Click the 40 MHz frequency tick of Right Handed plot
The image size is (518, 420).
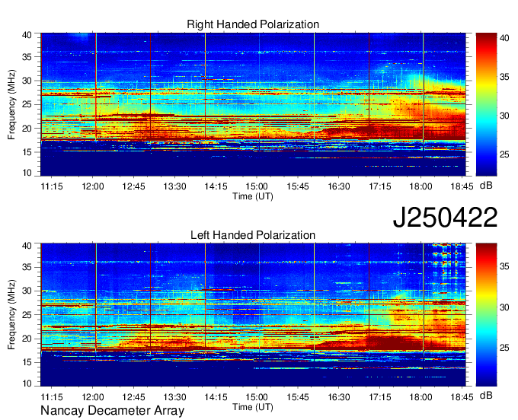pyautogui.click(x=27, y=35)
